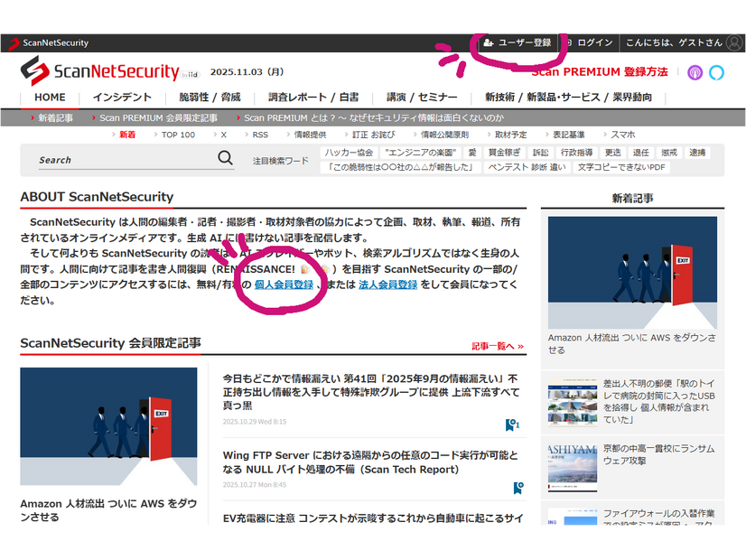Screen dimensions: 746x560
Task: Select the インシデント navigation tab
Action: coord(122,98)
